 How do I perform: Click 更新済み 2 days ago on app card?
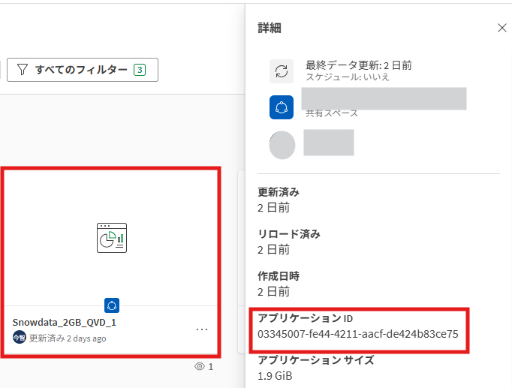pos(68,339)
